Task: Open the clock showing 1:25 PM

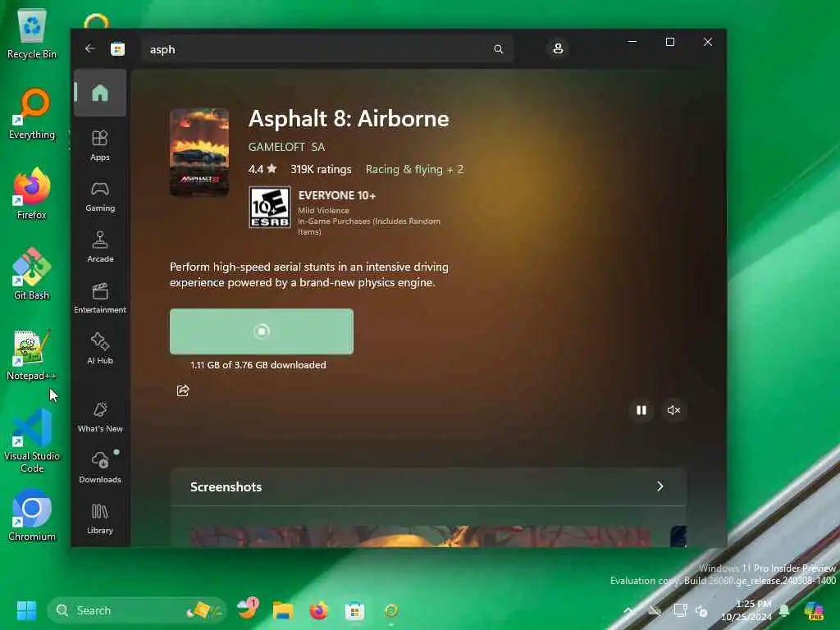Action: point(746,610)
